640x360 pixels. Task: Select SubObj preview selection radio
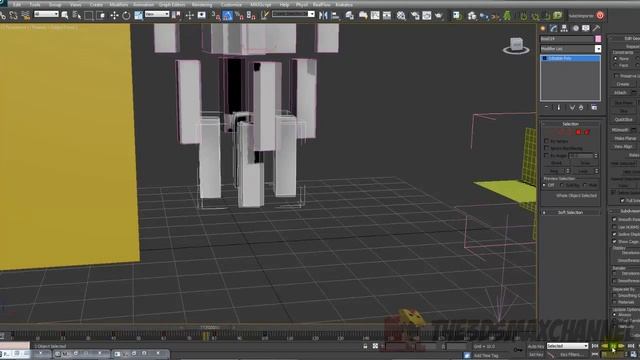[x=562, y=185]
